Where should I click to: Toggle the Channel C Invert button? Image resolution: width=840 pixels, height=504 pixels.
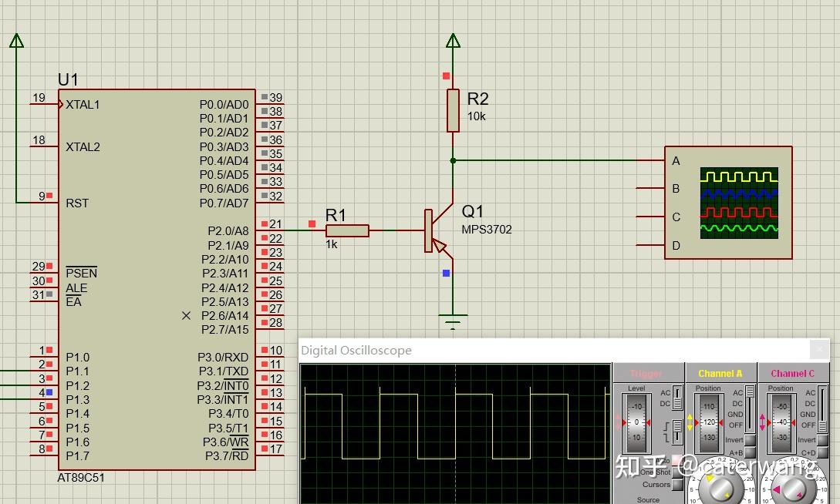[822, 440]
